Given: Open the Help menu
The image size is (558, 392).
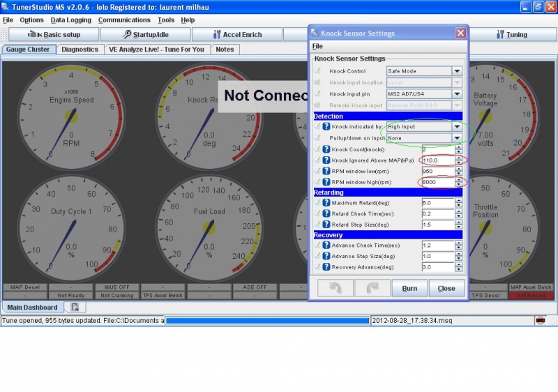Looking at the screenshot, I should (x=188, y=20).
